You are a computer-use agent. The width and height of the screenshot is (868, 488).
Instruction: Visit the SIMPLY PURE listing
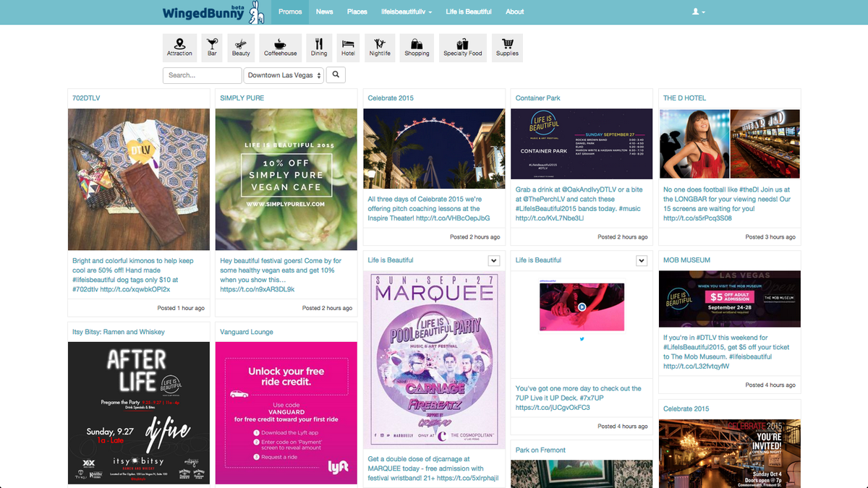(x=242, y=98)
